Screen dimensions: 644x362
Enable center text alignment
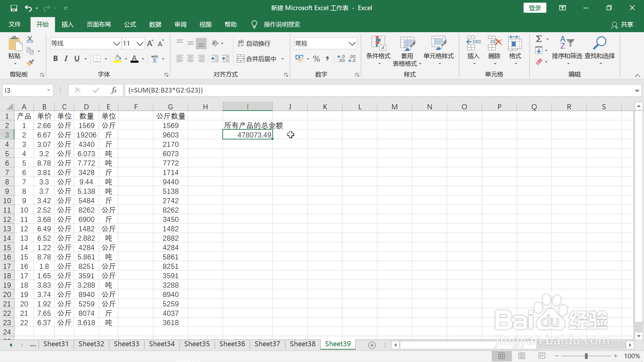coord(190,58)
